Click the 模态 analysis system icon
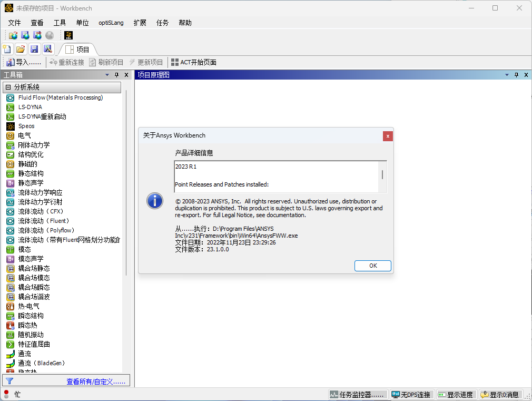532x401 pixels. (10, 250)
